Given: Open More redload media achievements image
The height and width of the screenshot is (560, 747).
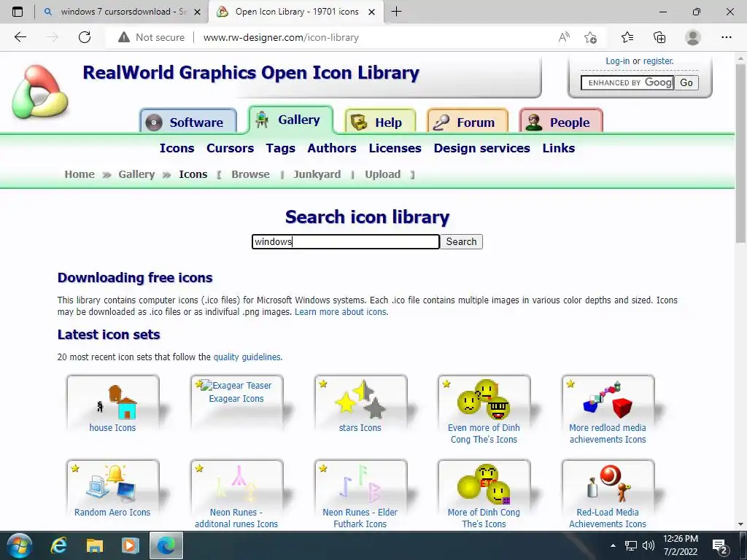Looking at the screenshot, I should [x=608, y=399].
